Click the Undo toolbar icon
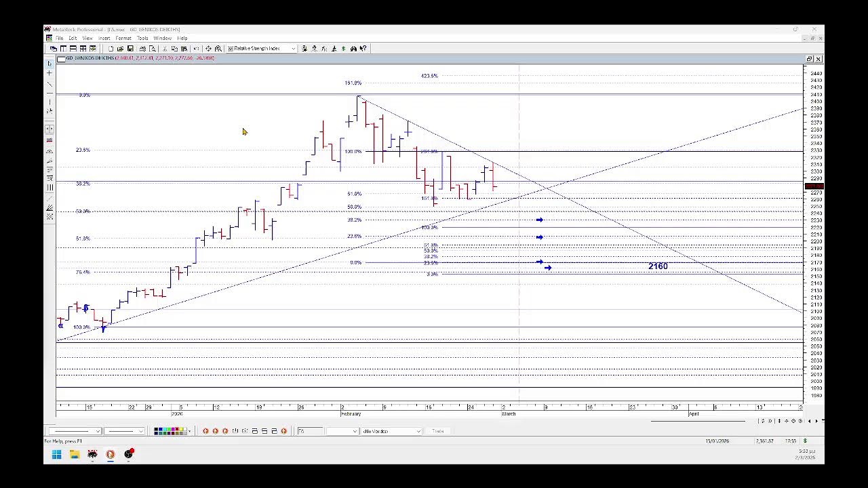This screenshot has height=488, width=868. tap(196, 49)
